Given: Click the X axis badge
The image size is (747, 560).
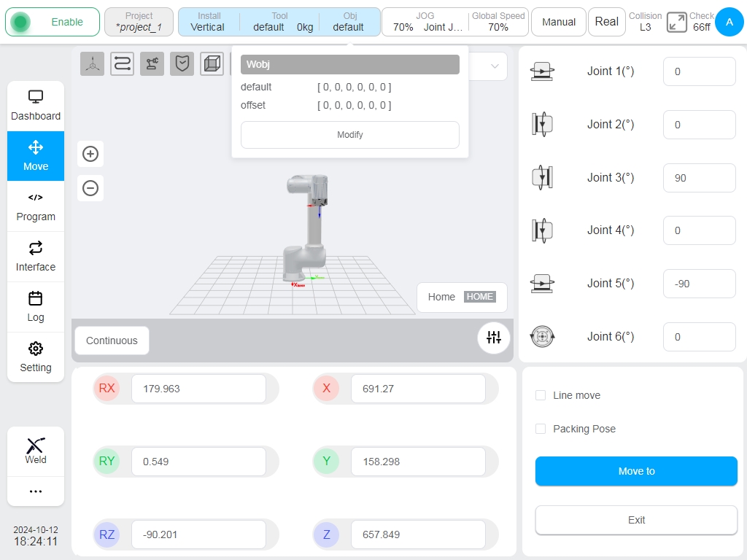Looking at the screenshot, I should [326, 388].
